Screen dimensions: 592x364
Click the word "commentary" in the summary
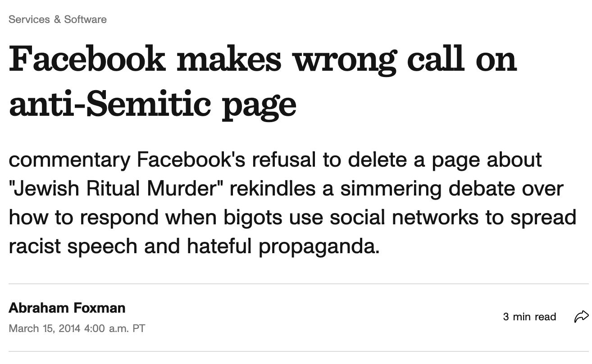(68, 160)
